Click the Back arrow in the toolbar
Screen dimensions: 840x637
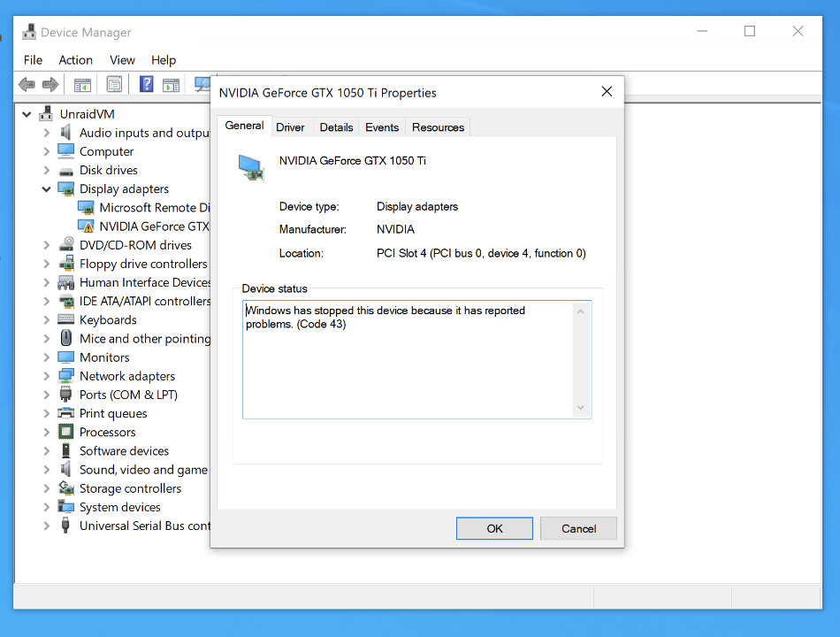[27, 84]
